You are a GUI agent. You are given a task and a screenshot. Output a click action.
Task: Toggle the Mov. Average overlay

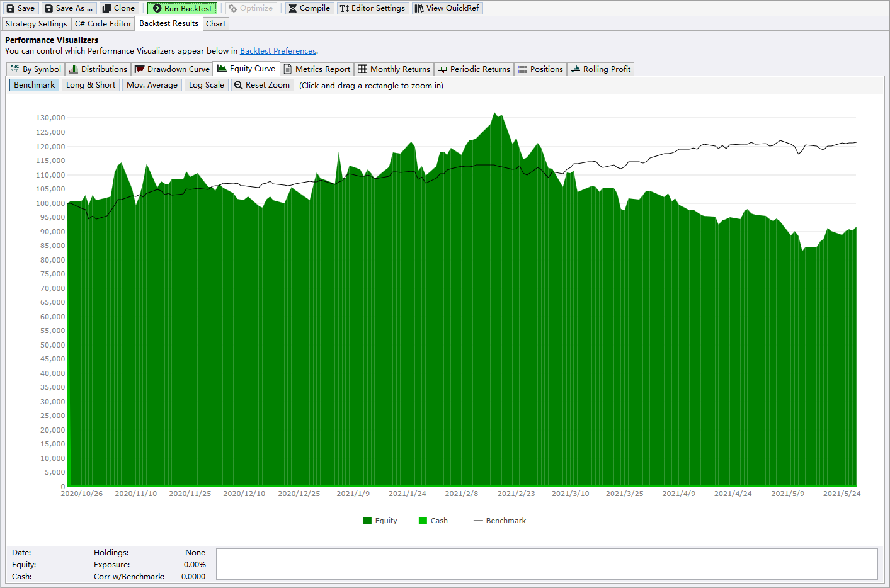pyautogui.click(x=152, y=85)
